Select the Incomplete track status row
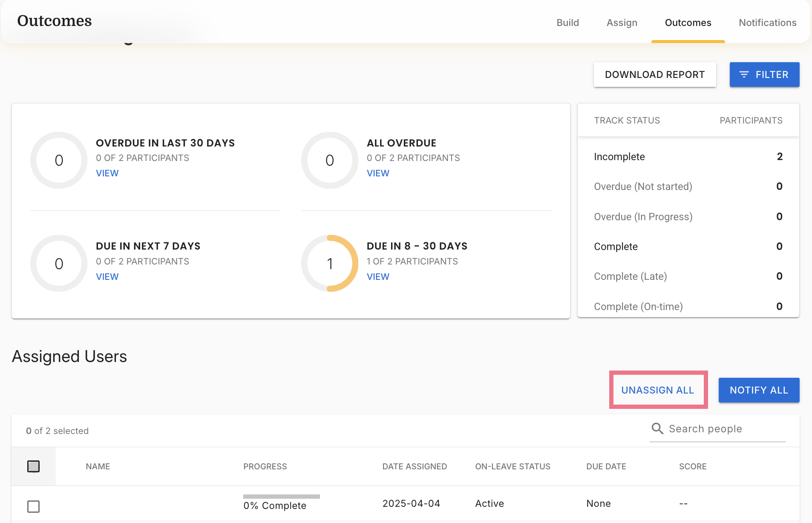The image size is (812, 523). [x=688, y=157]
